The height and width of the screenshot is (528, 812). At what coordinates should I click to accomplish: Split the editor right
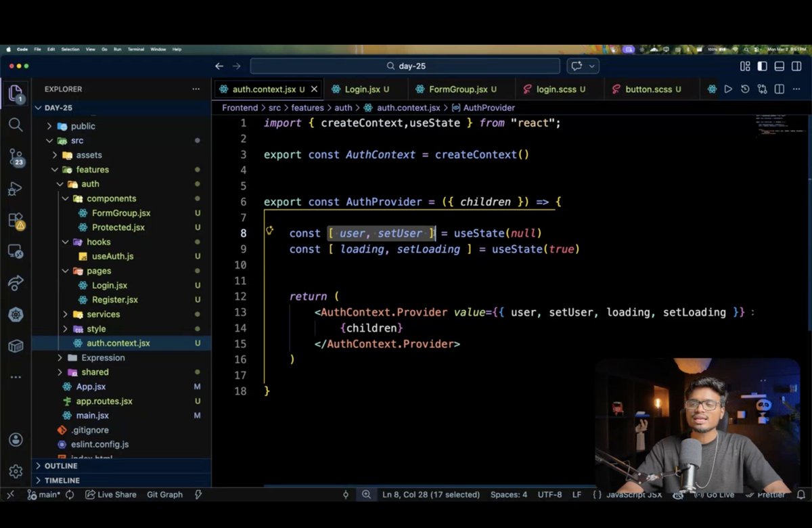tap(780, 89)
